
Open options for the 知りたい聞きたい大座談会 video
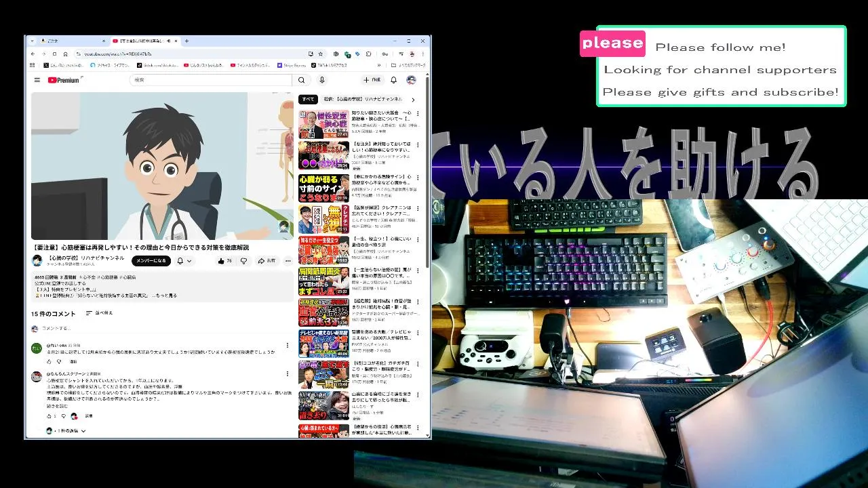pos(418,114)
